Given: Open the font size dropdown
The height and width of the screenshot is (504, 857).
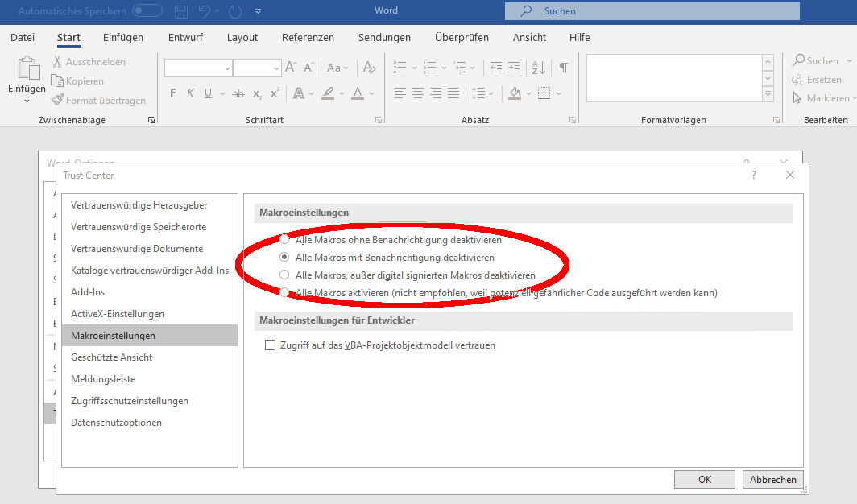Looking at the screenshot, I should [276, 68].
